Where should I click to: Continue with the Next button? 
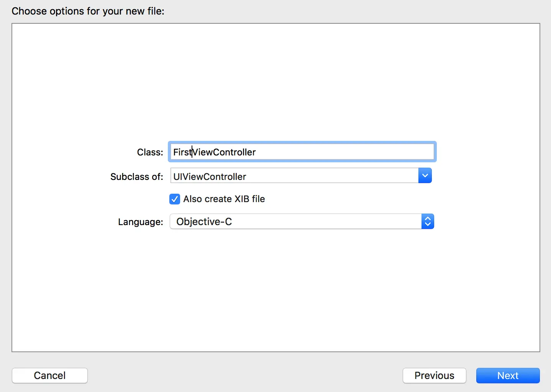508,376
